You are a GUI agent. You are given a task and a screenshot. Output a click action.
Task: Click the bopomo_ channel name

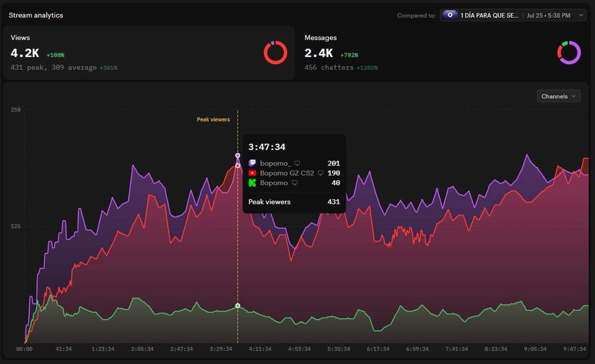275,163
